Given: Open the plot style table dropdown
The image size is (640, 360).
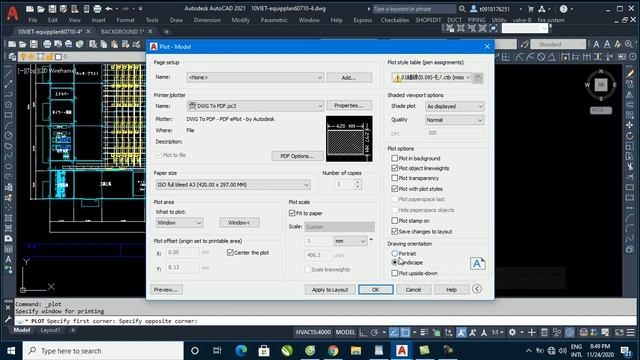Looking at the screenshot, I should click(431, 78).
